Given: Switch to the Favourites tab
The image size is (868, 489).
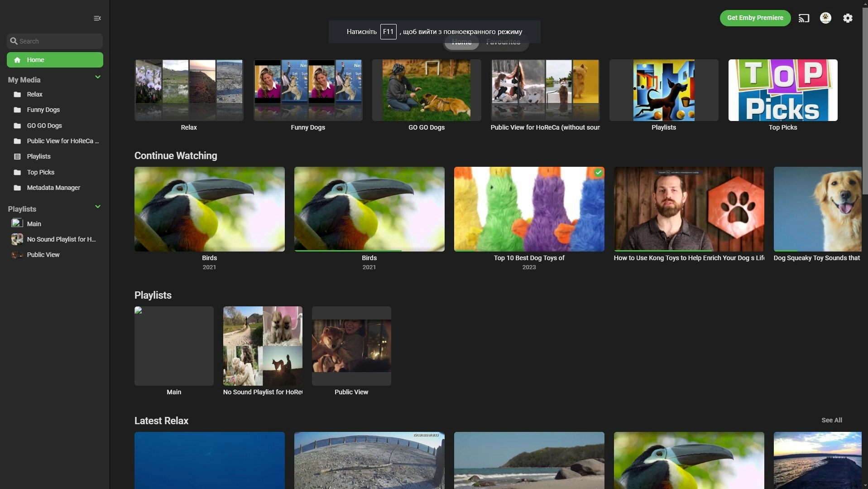Looking at the screenshot, I should click(503, 42).
